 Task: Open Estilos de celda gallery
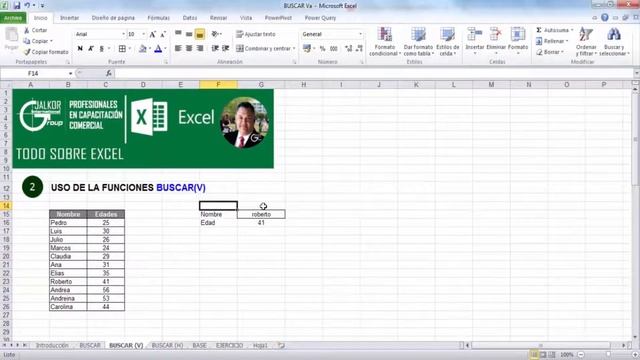tap(447, 42)
